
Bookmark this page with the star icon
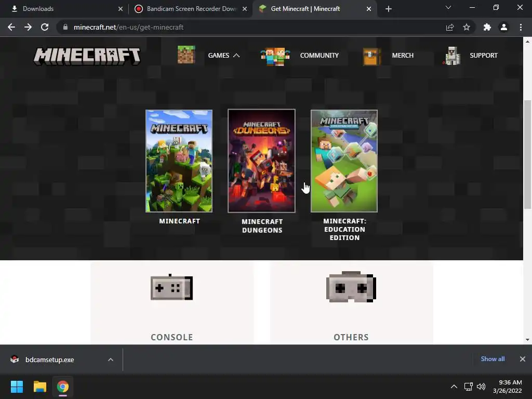467,27
